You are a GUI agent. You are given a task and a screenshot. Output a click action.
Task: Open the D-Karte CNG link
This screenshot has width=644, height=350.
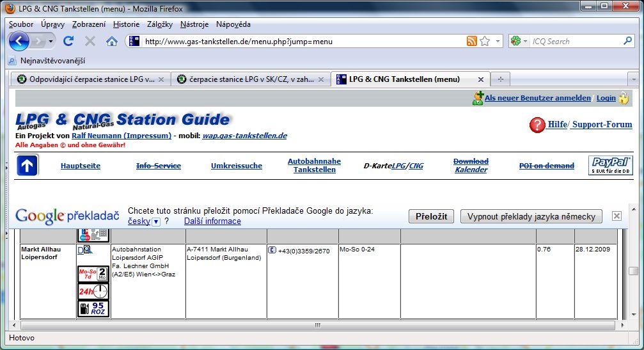tap(416, 166)
